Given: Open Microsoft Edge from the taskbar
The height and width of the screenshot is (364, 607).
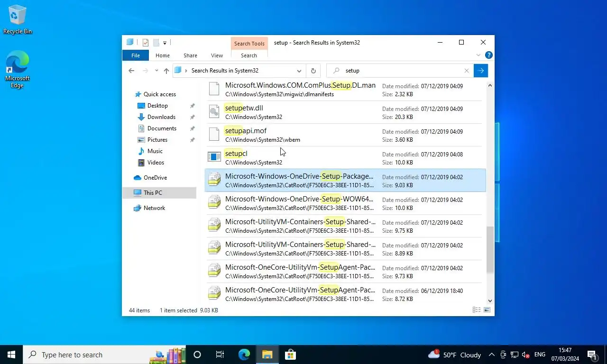Looking at the screenshot, I should [244, 355].
